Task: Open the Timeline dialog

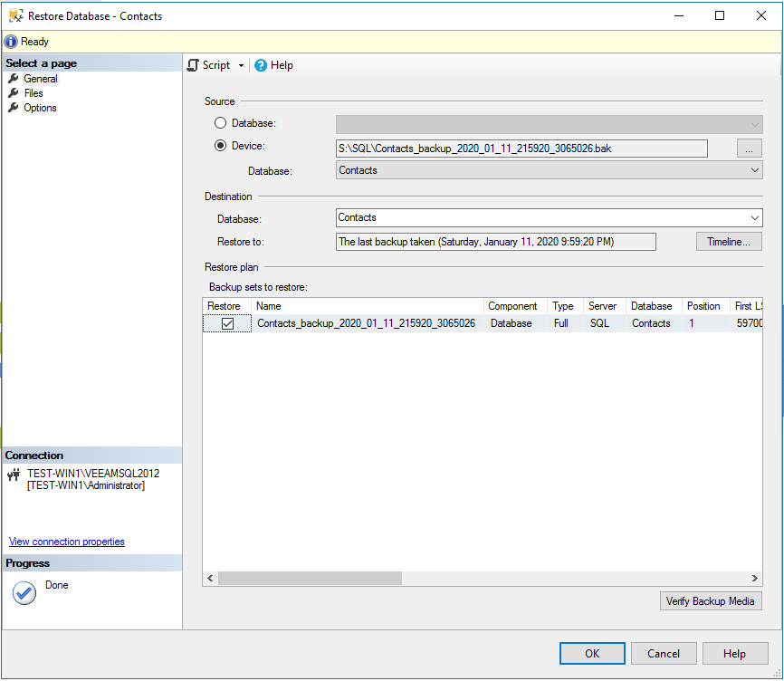Action: pyautogui.click(x=729, y=242)
